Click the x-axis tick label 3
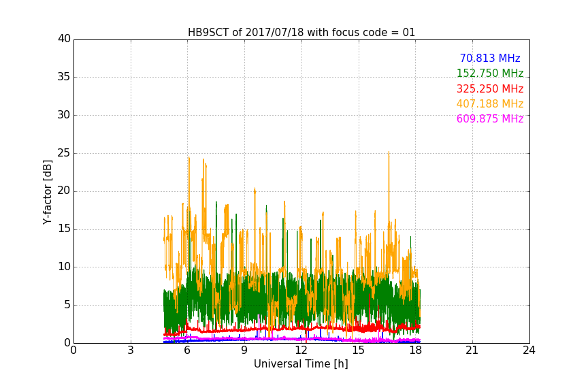Screen dimensions: 588x392 (x=131, y=350)
